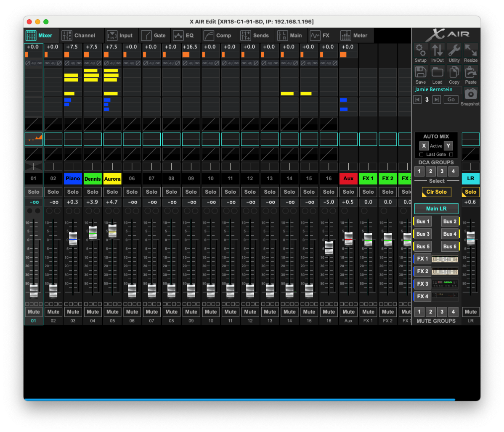Image resolution: width=504 pixels, height=432 pixels.
Task: Click the link icon on channel 03
Action: [x=79, y=63]
